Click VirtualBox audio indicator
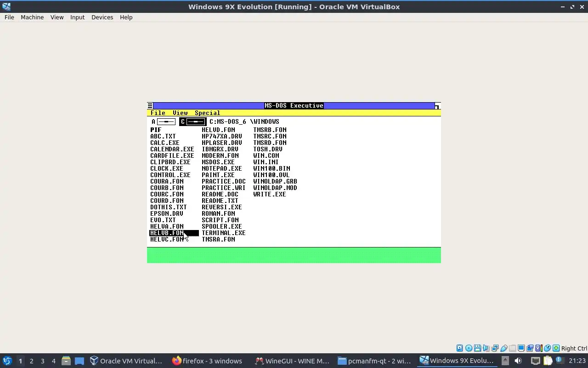Image resolution: width=588 pixels, height=368 pixels. click(x=486, y=348)
